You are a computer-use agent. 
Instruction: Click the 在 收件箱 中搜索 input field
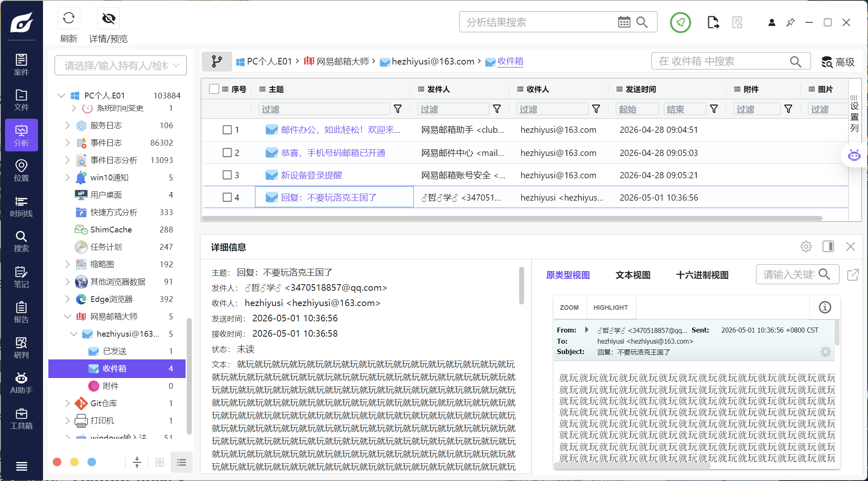[x=731, y=61]
